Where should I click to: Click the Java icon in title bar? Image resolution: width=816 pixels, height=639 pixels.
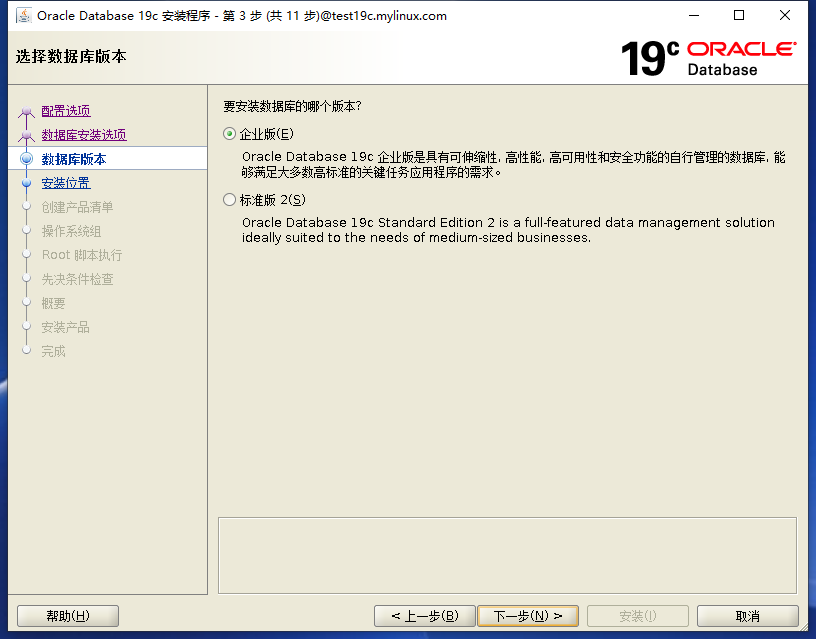point(23,16)
